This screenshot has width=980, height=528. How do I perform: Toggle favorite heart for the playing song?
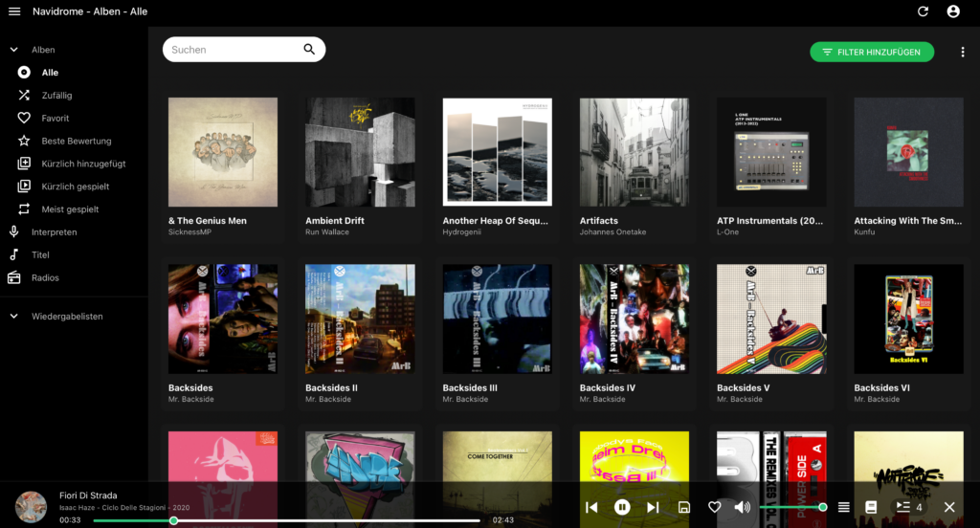(714, 507)
